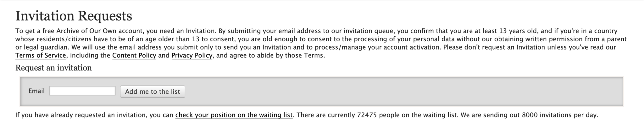Screen dimensions: 644x136
Task: Open the Terms of Service link
Action: [41, 56]
